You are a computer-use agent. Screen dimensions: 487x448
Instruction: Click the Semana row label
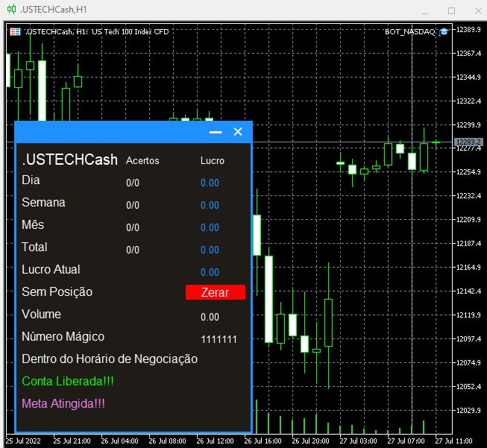[43, 203]
